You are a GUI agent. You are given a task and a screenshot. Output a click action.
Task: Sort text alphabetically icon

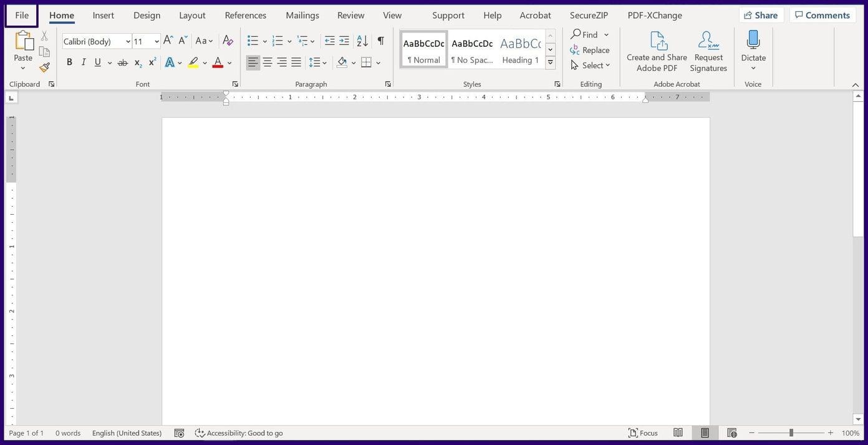(362, 41)
